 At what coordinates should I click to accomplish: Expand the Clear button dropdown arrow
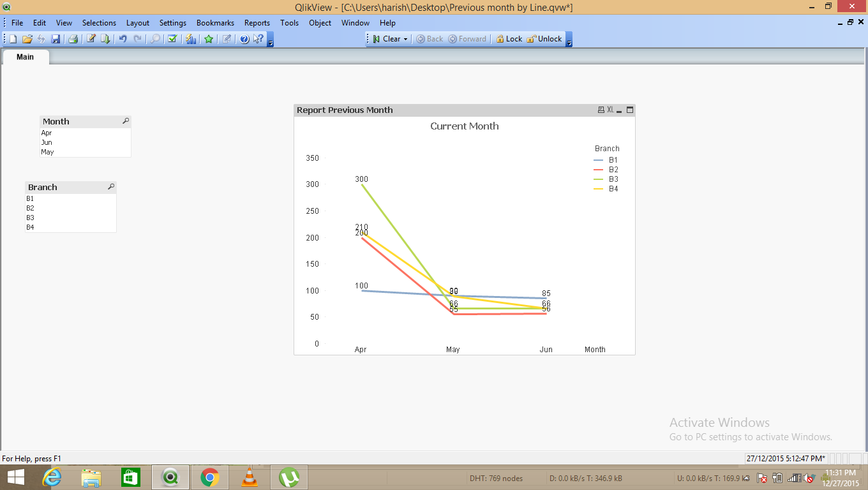click(x=405, y=39)
